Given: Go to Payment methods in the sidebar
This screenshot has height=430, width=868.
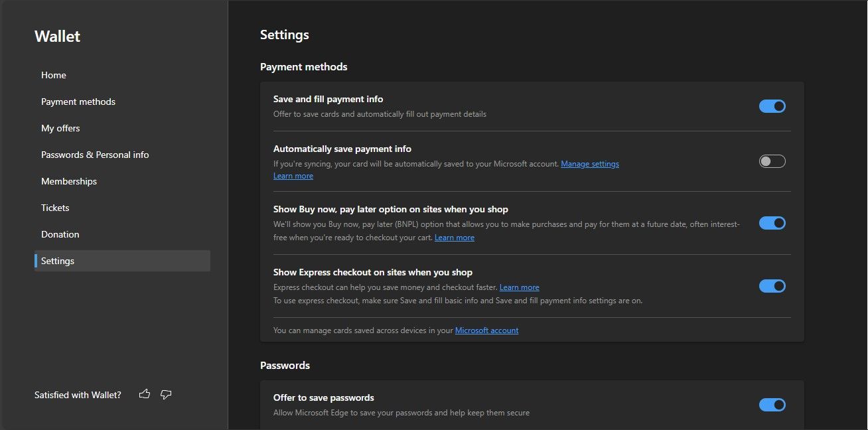Looking at the screenshot, I should (x=78, y=102).
